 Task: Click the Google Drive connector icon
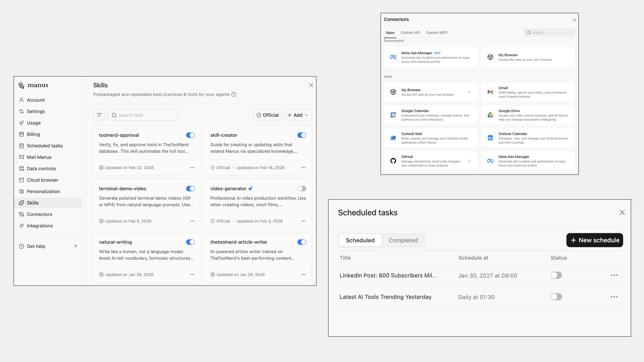pos(490,115)
